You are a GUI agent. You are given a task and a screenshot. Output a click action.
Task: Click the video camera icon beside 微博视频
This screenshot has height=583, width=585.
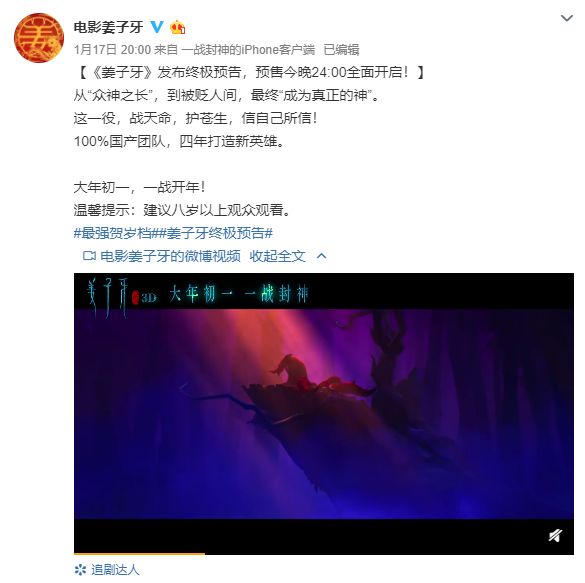pyautogui.click(x=89, y=256)
